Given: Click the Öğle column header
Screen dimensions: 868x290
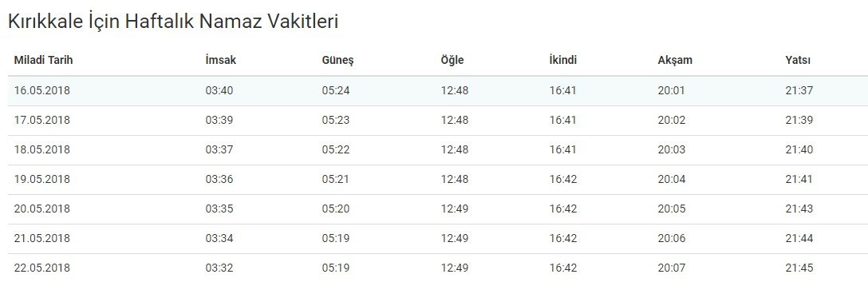Looking at the screenshot, I should [x=452, y=61].
